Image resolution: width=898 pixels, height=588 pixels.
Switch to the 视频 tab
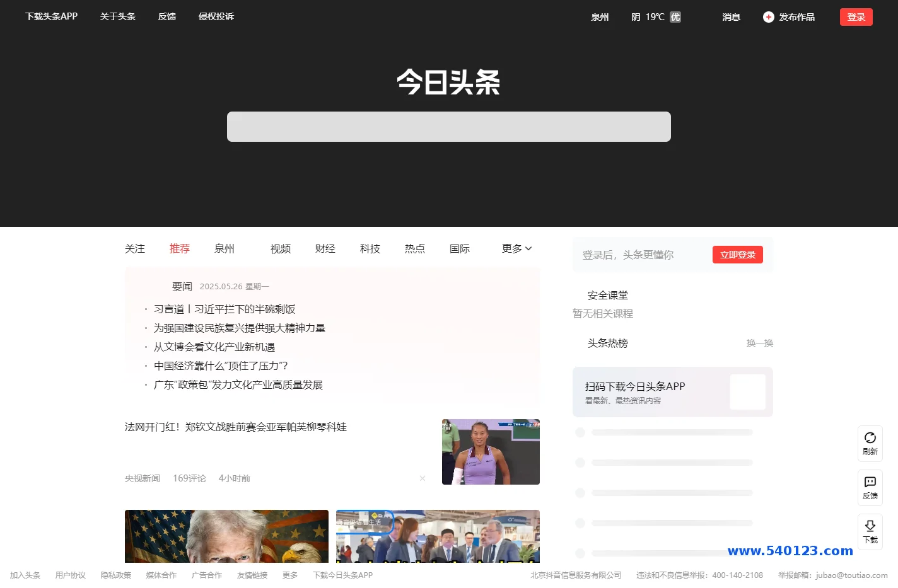tap(281, 249)
